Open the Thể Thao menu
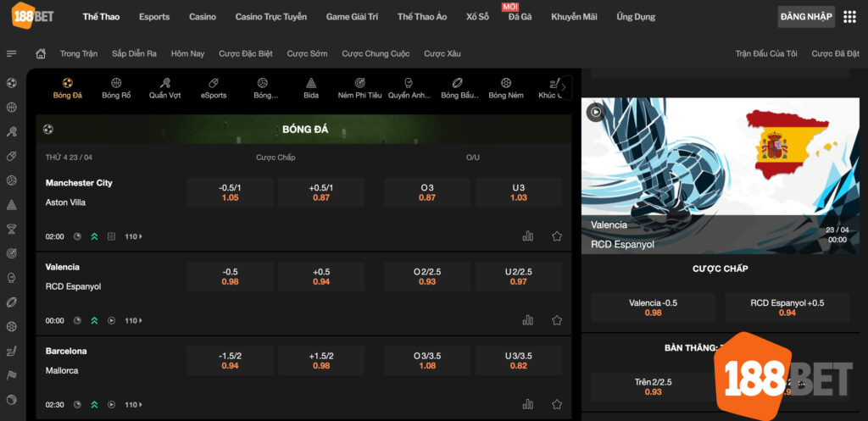 102,17
